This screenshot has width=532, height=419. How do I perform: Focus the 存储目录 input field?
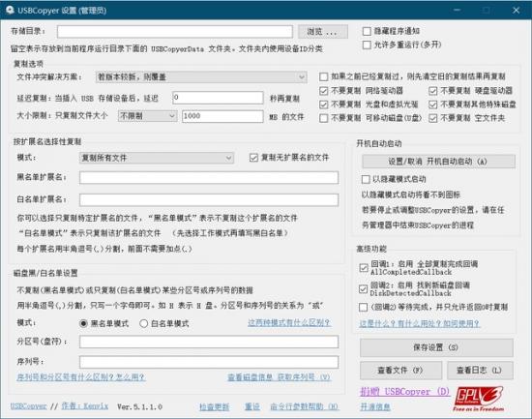click(x=175, y=32)
